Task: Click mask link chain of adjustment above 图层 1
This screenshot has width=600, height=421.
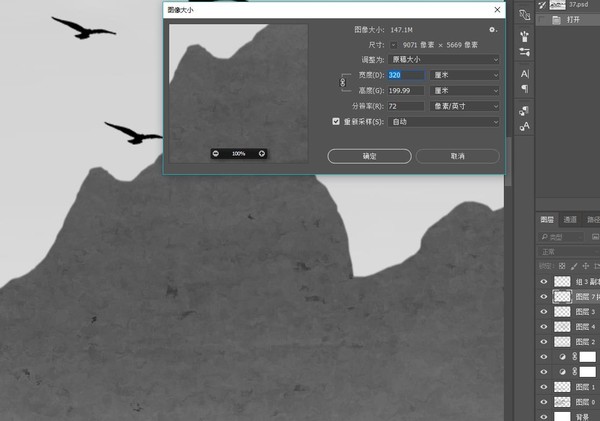Action: pyautogui.click(x=574, y=372)
